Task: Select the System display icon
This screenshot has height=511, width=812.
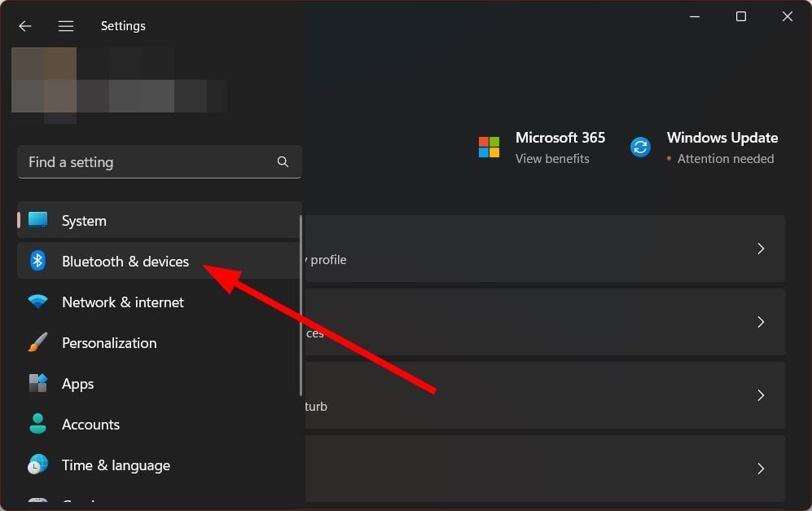Action: click(37, 220)
